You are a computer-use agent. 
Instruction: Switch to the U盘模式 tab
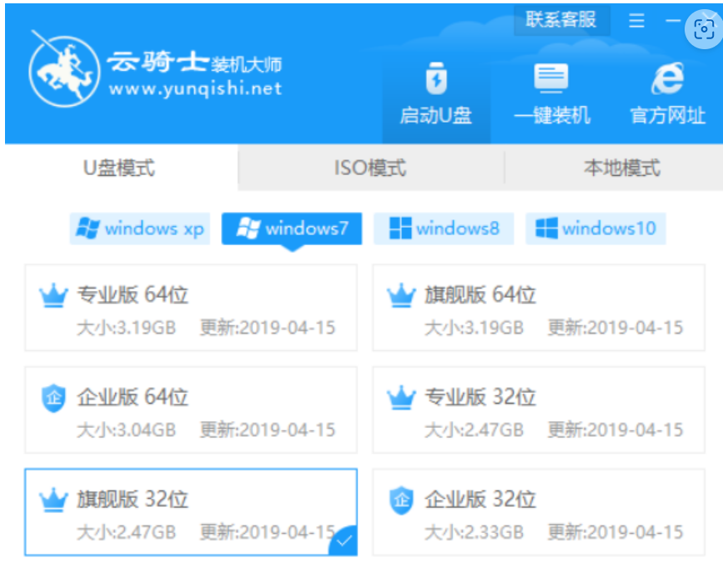tap(119, 168)
